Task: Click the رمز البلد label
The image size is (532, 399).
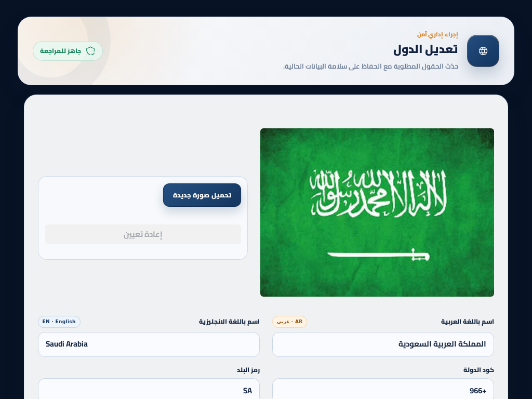Action: click(248, 370)
